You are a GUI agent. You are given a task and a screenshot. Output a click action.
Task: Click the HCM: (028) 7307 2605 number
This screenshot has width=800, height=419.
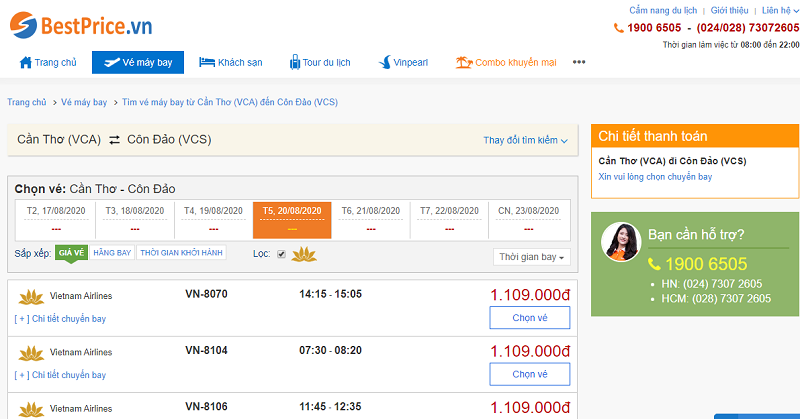coord(716,299)
